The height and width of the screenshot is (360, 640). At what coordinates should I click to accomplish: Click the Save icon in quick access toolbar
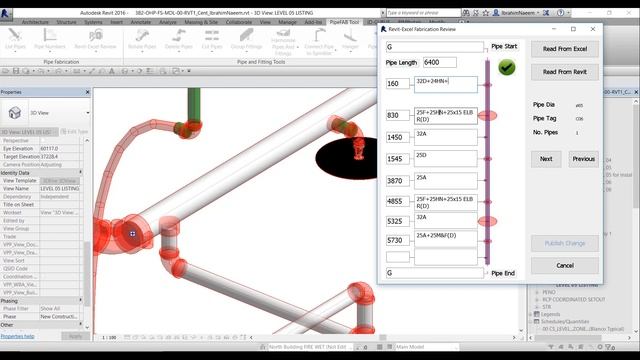pos(16,71)
